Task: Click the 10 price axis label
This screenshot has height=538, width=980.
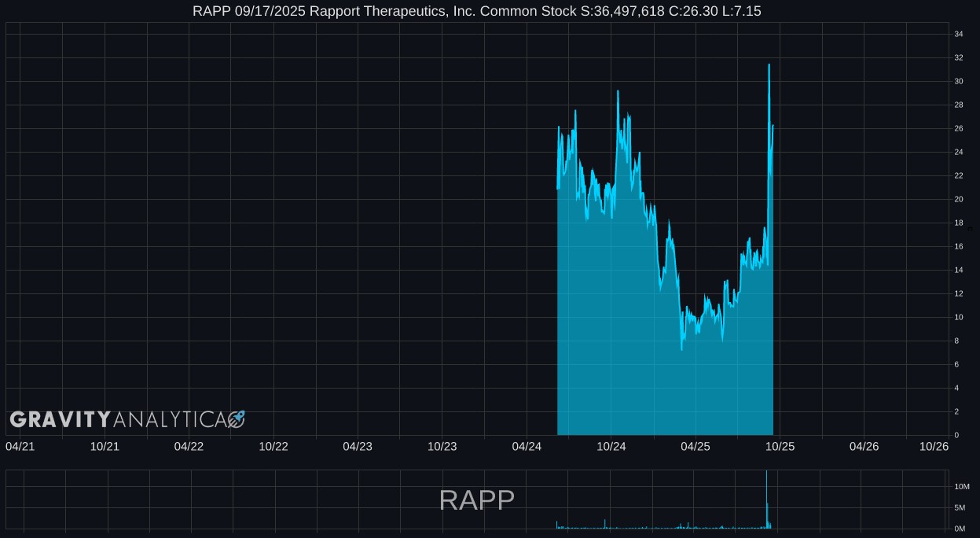Action: [x=959, y=317]
